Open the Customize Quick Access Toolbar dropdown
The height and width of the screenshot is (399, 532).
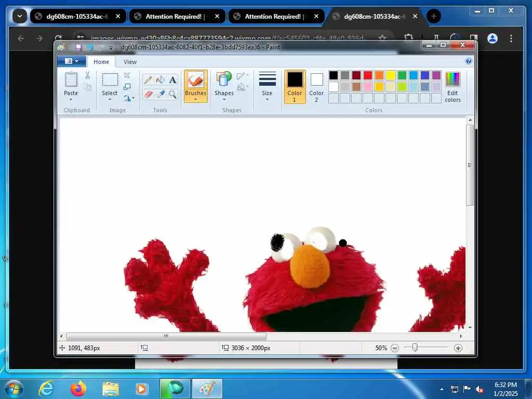pyautogui.click(x=111, y=48)
